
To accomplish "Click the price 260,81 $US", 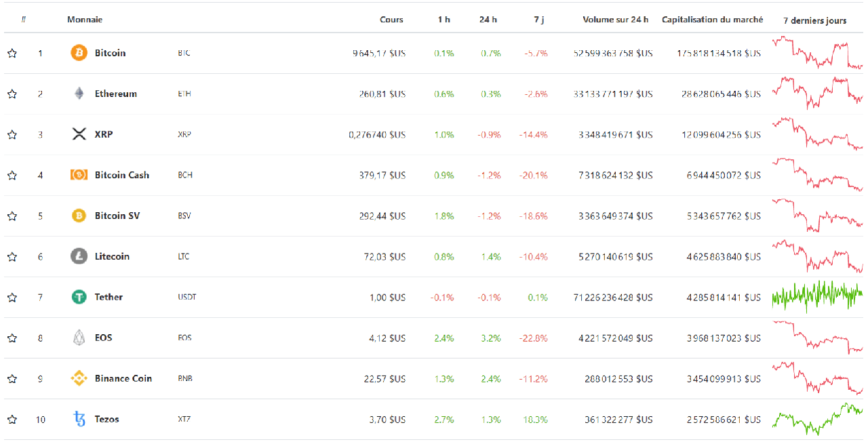I will click(x=382, y=94).
